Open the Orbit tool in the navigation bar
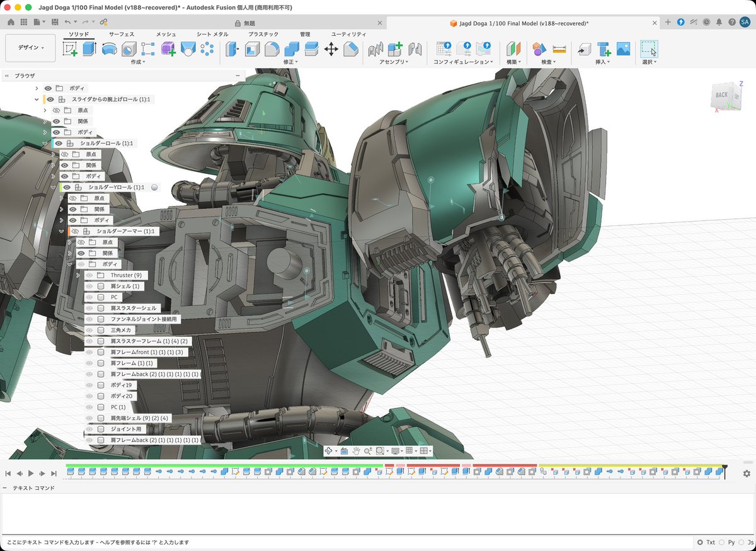Viewport: 756px width, 551px height. [x=329, y=451]
